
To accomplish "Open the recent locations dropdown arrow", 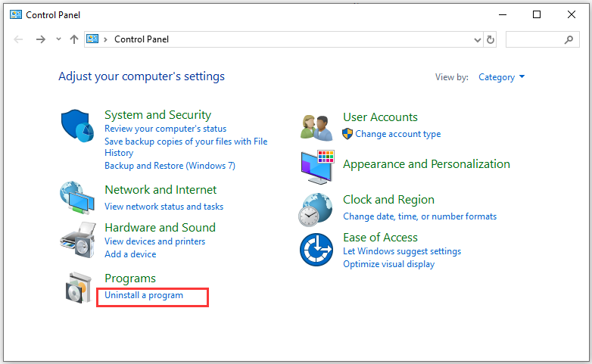I will click(x=58, y=39).
